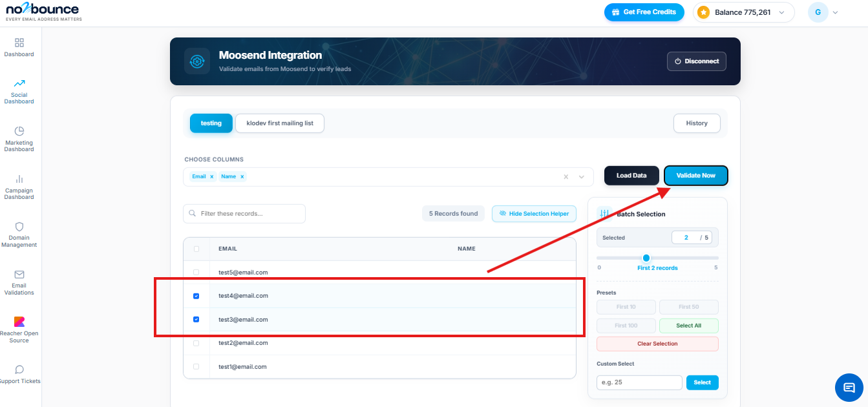Click the G user avatar
The height and width of the screenshot is (407, 868).
point(818,12)
